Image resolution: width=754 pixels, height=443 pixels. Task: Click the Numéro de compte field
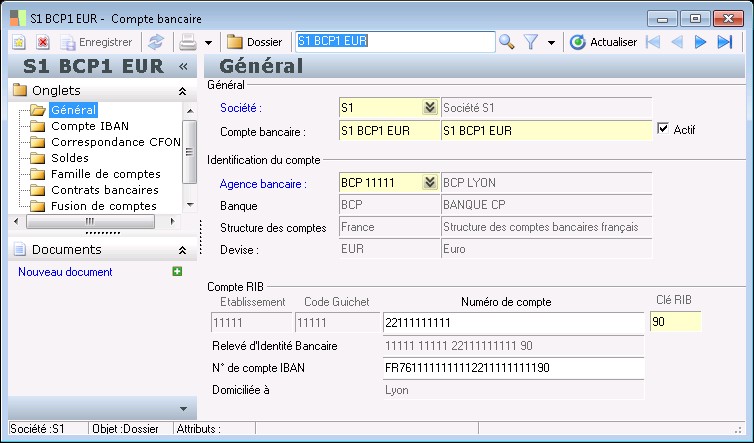[513, 323]
